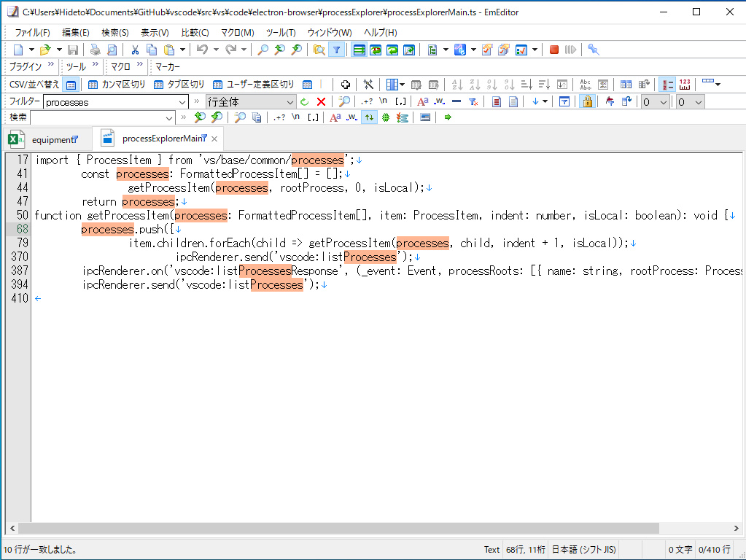Toggle the lock filter padlock button
Viewport: 746px width, 560px height.
pyautogui.click(x=588, y=101)
